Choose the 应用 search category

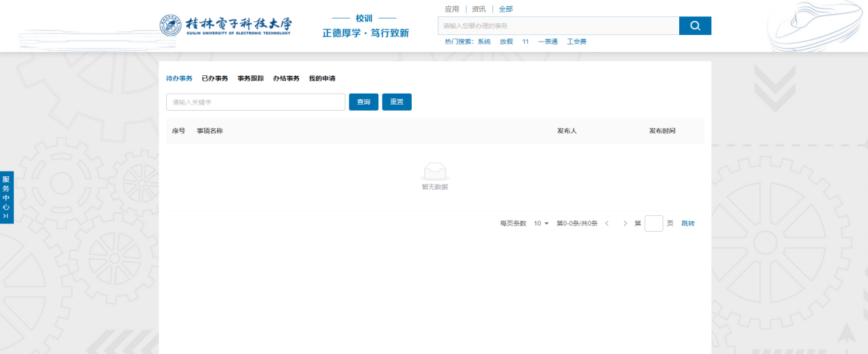451,9
